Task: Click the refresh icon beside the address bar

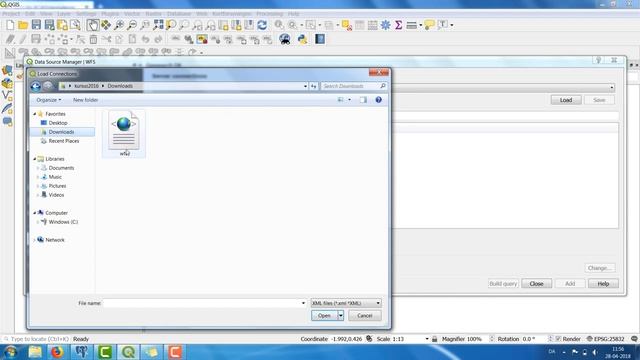Action: click(x=313, y=86)
